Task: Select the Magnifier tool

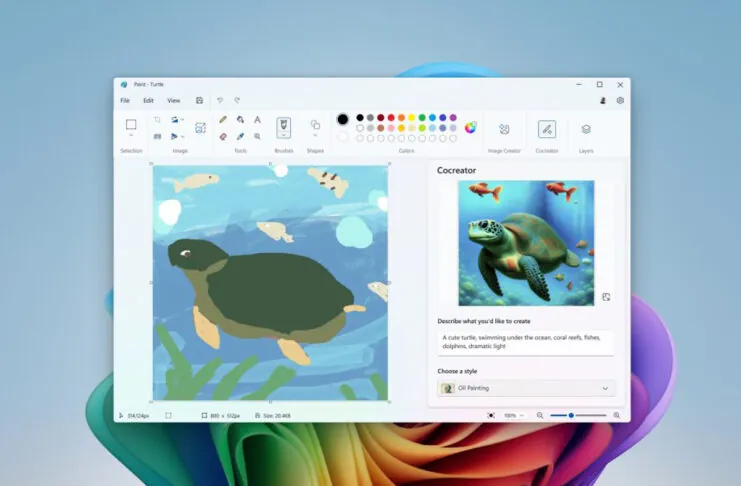Action: pos(257,137)
